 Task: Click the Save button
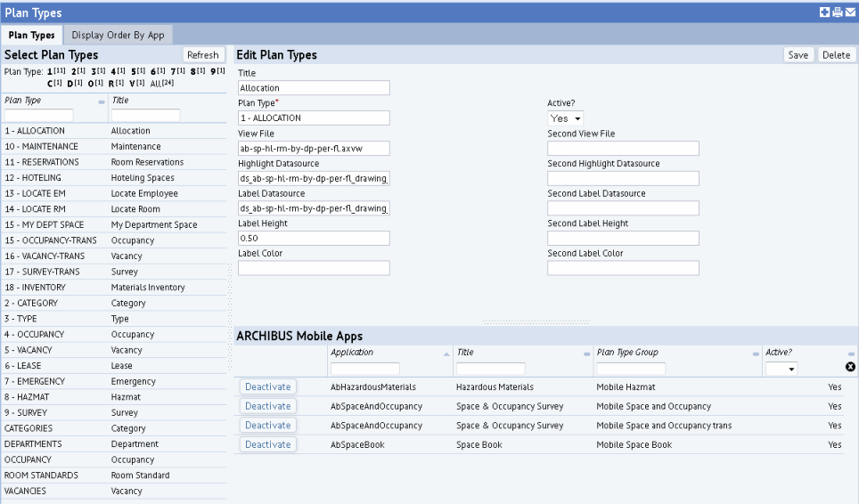(x=798, y=55)
